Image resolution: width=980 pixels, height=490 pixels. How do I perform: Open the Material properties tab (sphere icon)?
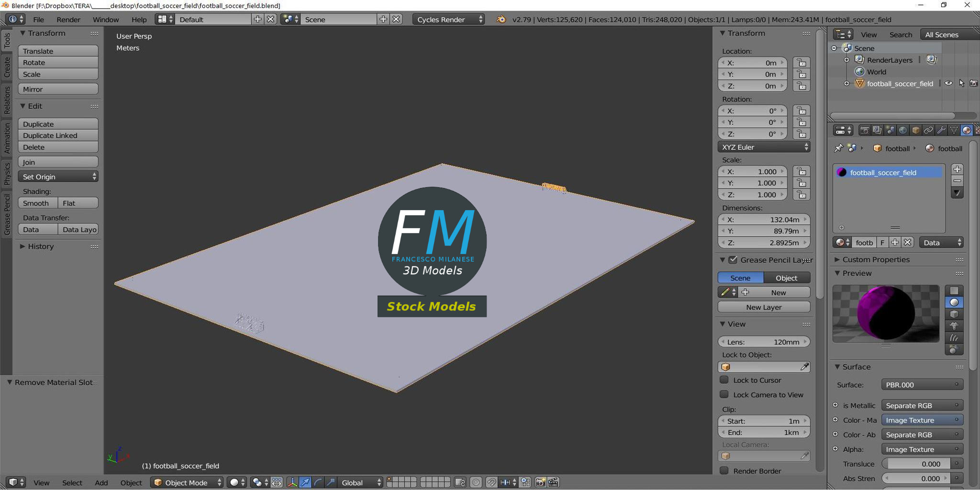pyautogui.click(x=967, y=130)
